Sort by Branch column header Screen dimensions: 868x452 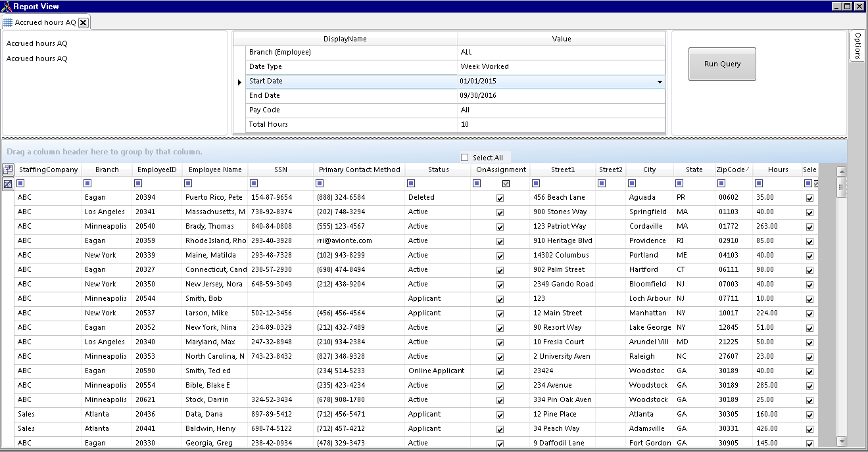point(107,169)
